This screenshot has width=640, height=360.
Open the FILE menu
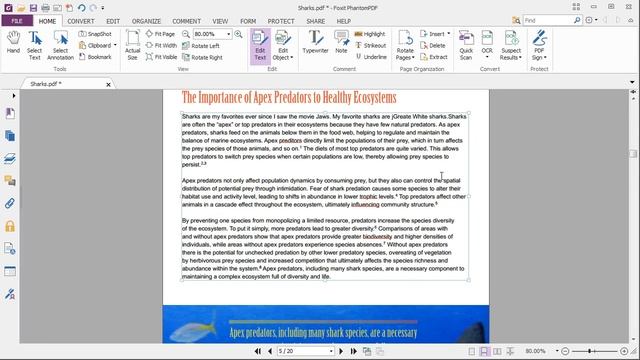click(x=17, y=21)
